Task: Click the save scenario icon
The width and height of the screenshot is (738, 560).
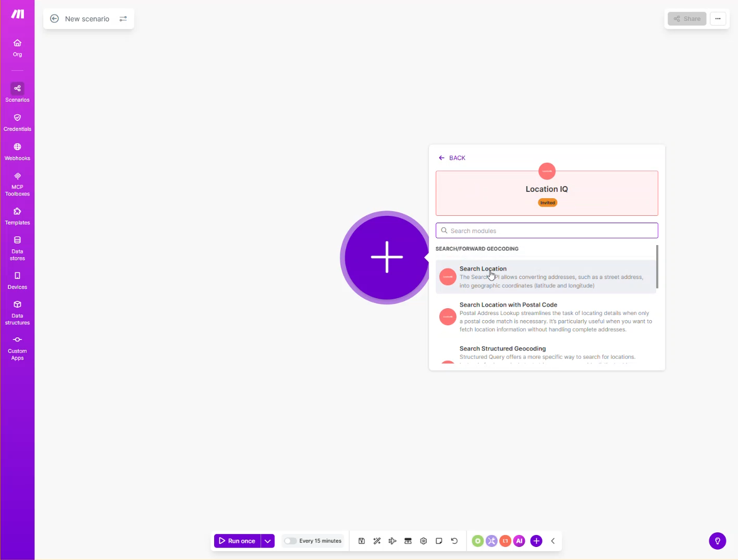Action: (x=362, y=541)
